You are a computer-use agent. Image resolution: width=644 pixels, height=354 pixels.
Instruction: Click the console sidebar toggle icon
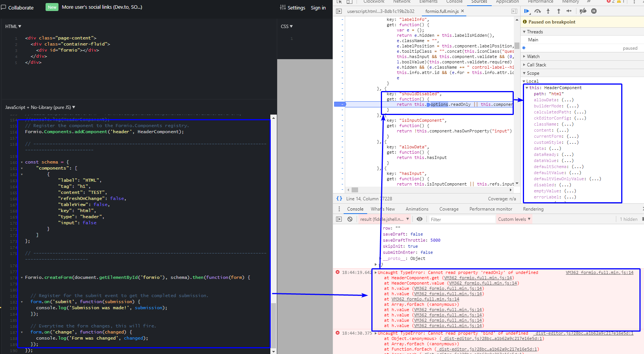(339, 219)
